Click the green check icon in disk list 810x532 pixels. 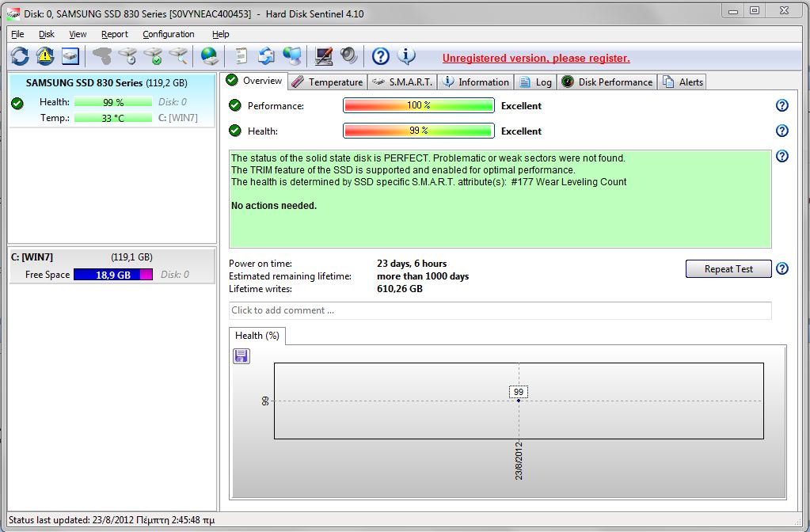pyautogui.click(x=17, y=103)
